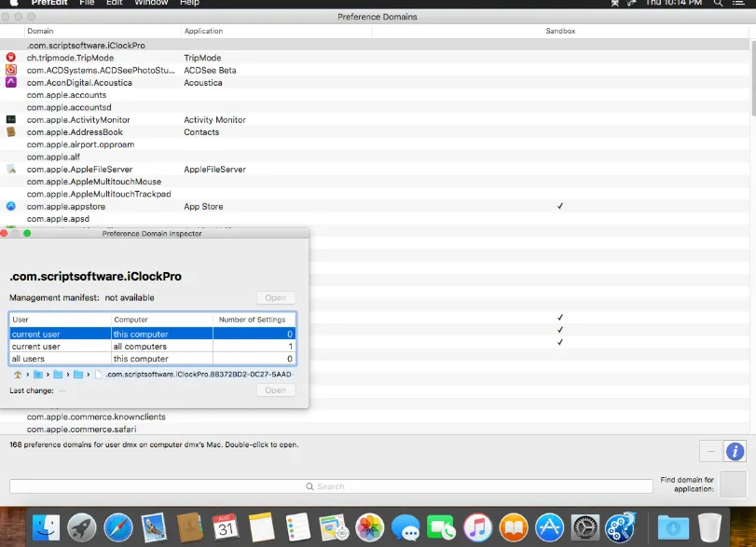The height and width of the screenshot is (547, 756).
Task: Open Spotlight search in the menu bar
Action: click(718, 3)
